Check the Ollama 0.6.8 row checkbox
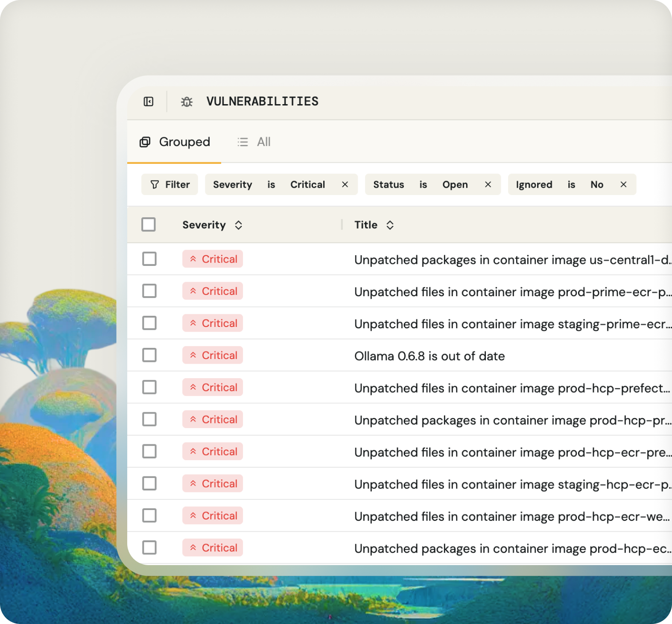Viewport: 672px width, 624px height. coord(149,355)
